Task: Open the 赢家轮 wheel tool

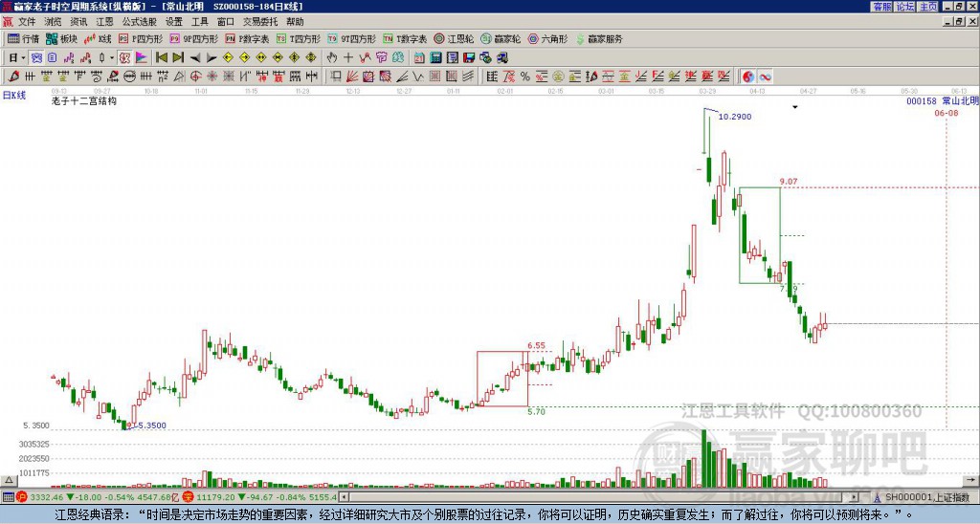Action: 501,38
